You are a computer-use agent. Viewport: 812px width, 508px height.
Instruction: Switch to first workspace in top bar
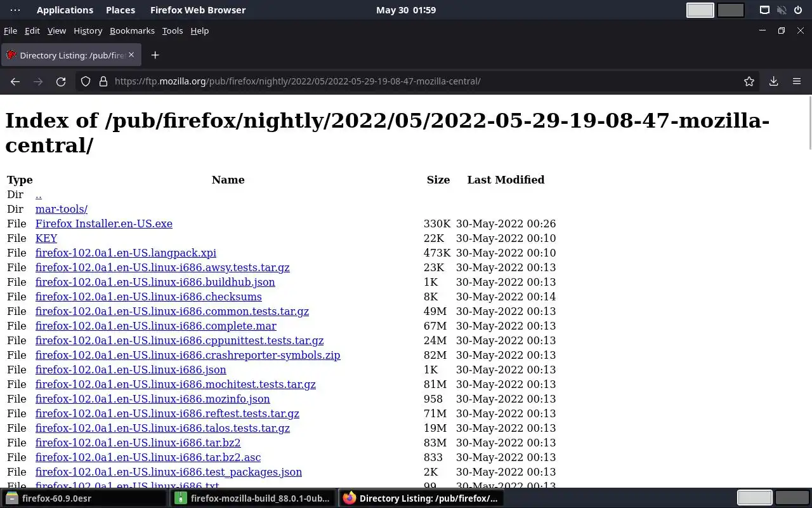click(700, 10)
